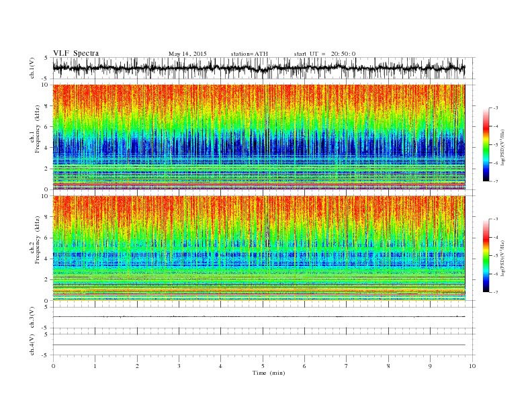Click the time axis tick label "9"
This screenshot has width=532, height=411.
click(x=430, y=366)
